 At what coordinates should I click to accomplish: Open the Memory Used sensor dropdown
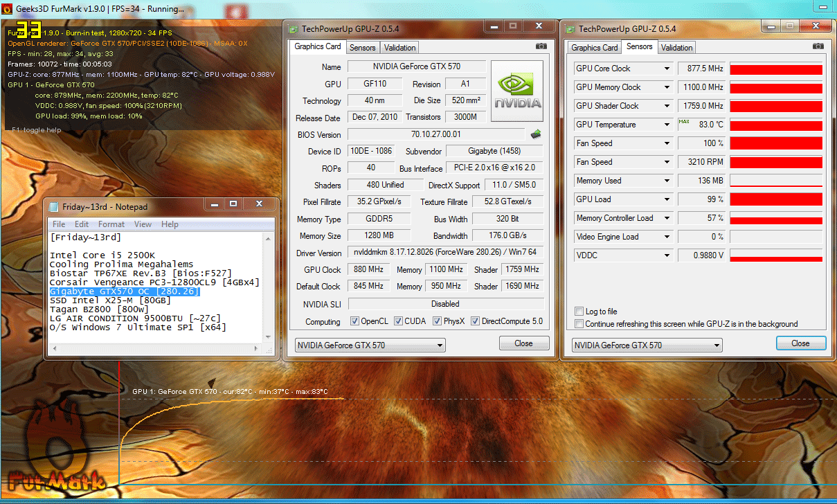click(x=667, y=181)
